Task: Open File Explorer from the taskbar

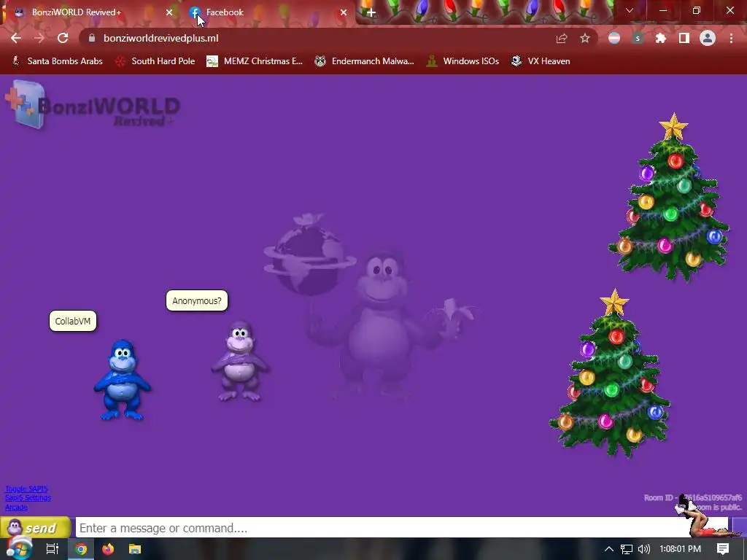Action: 135,549
